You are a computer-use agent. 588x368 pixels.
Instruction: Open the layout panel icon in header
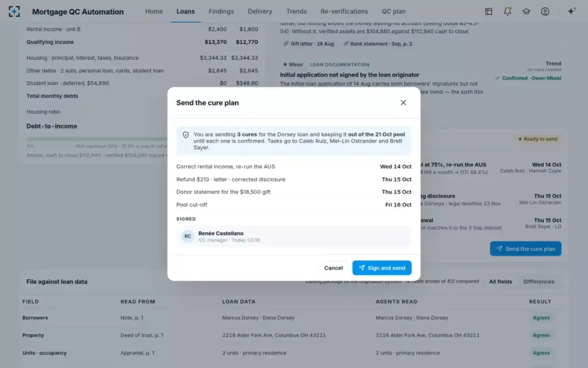(489, 11)
